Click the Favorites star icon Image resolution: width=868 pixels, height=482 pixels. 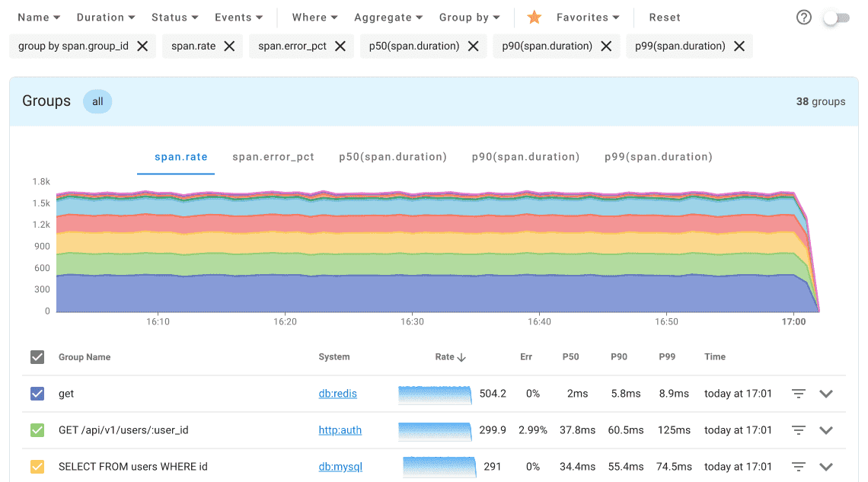click(534, 17)
